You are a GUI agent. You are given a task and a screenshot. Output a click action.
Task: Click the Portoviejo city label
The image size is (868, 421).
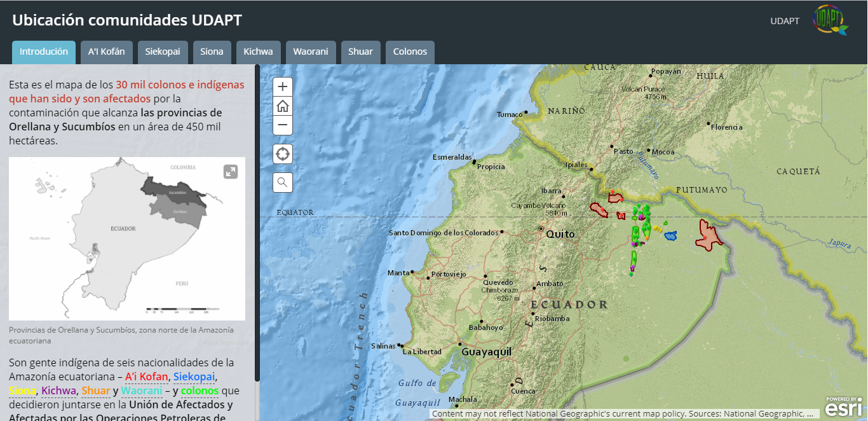pos(449,275)
